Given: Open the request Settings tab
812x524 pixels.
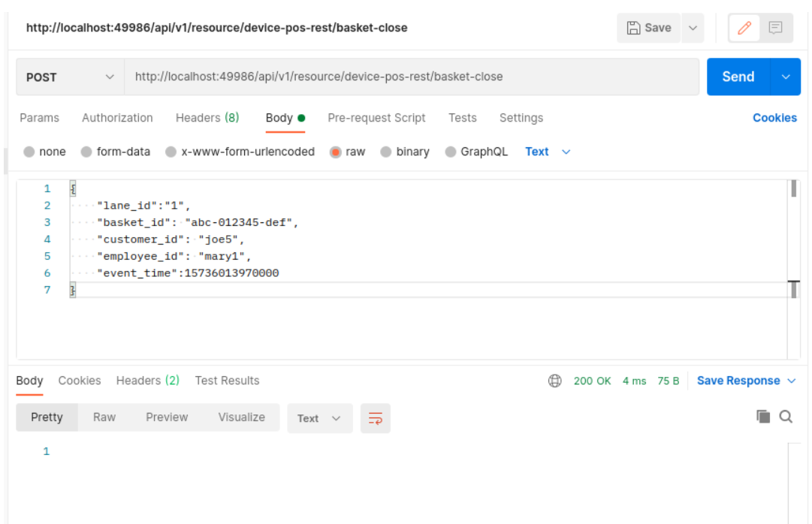Looking at the screenshot, I should click(x=521, y=118).
